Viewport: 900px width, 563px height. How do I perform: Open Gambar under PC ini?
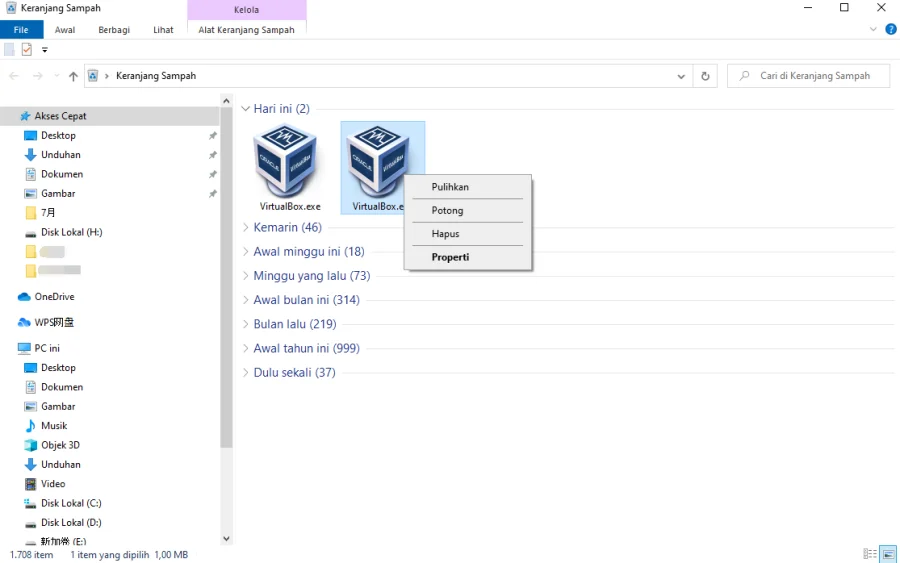tap(57, 406)
